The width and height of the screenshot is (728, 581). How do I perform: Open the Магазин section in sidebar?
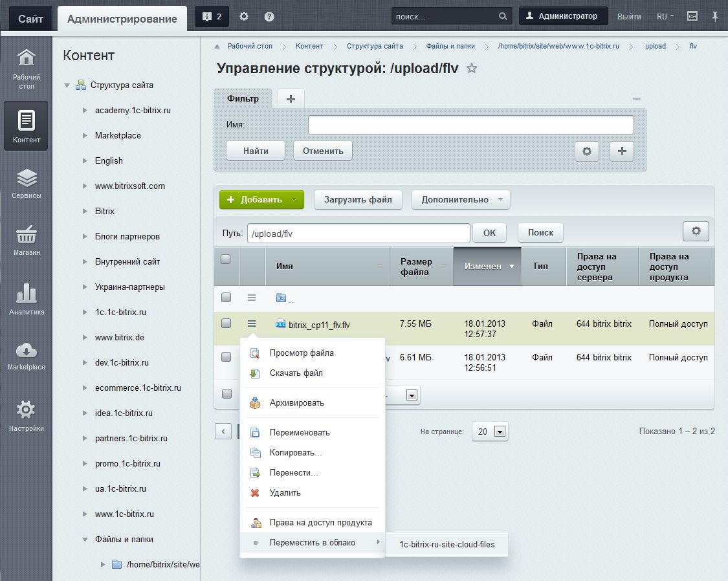tap(26, 240)
